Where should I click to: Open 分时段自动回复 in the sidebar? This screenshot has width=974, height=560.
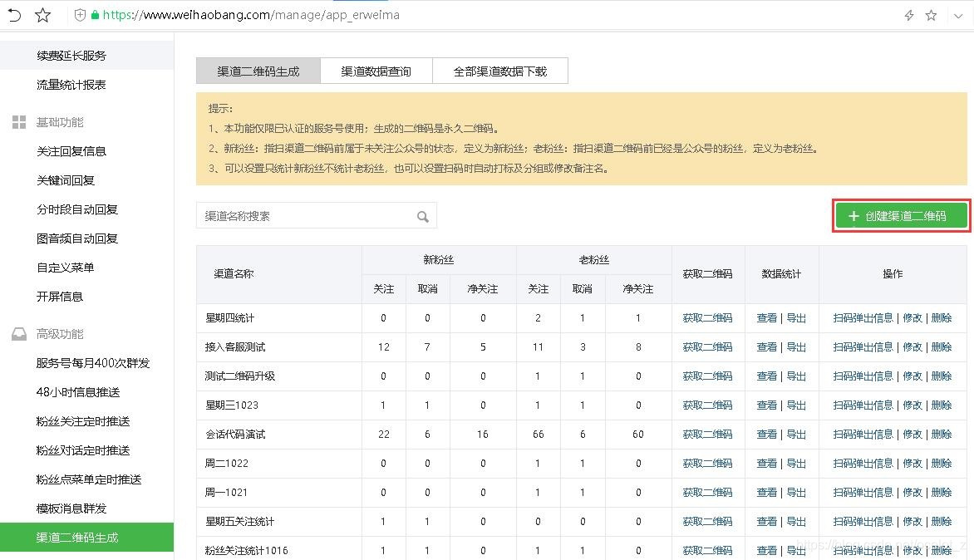pyautogui.click(x=77, y=209)
